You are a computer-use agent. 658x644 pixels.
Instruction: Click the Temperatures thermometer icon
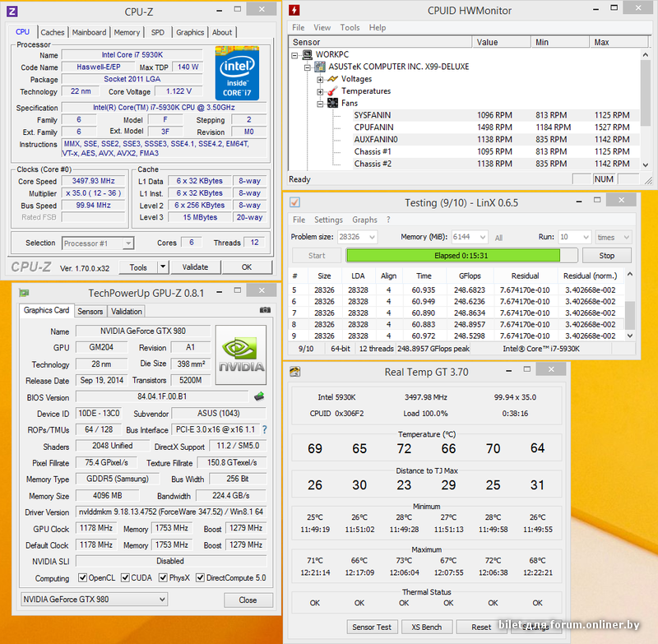point(333,91)
